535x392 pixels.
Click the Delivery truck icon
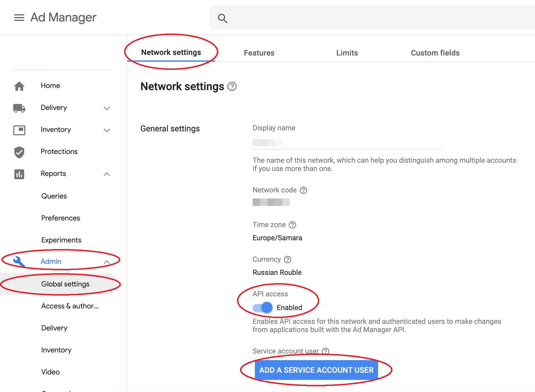[19, 108]
